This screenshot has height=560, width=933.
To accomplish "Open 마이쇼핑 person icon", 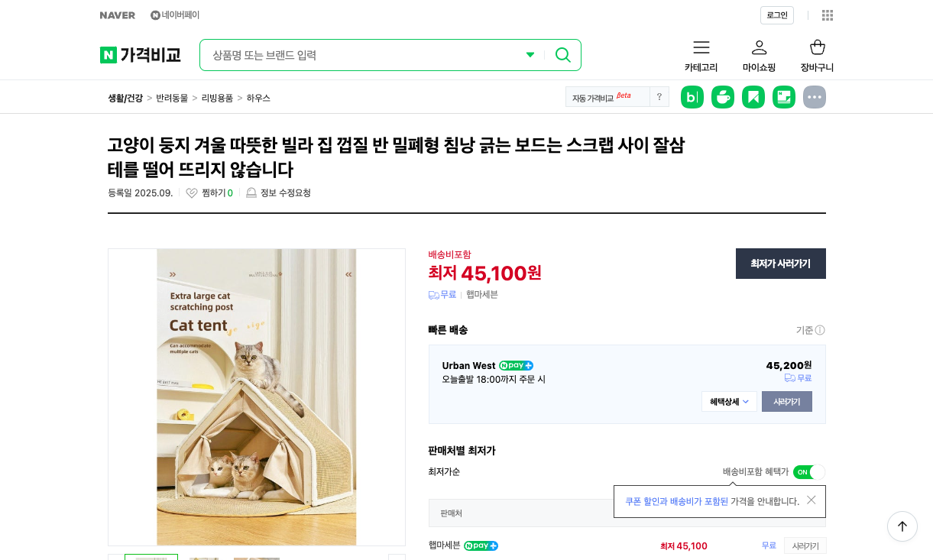I will click(x=759, y=47).
